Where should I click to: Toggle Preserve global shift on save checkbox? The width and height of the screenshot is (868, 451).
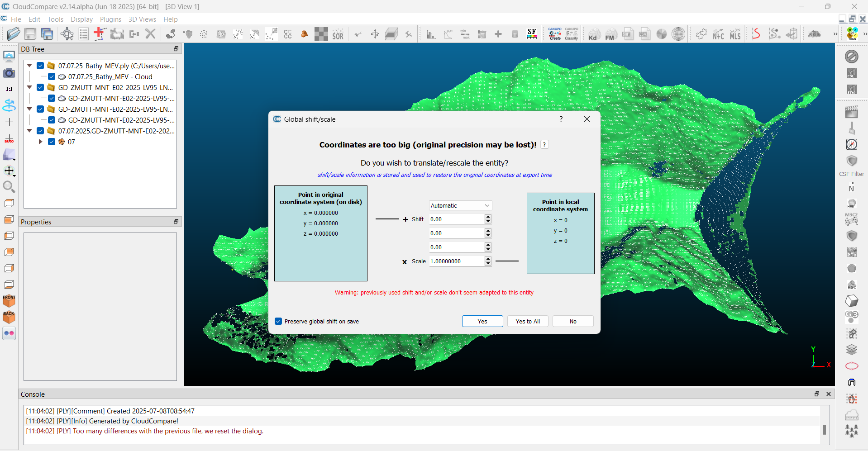tap(278, 321)
